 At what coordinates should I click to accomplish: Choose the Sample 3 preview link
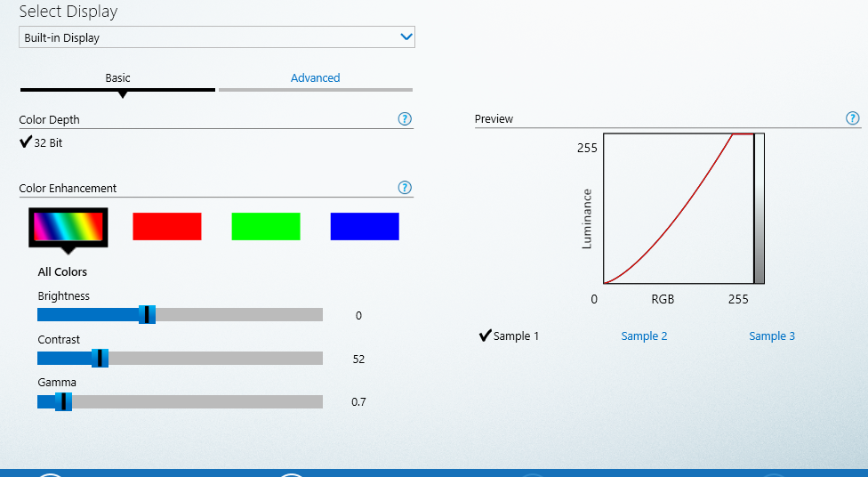coord(772,336)
